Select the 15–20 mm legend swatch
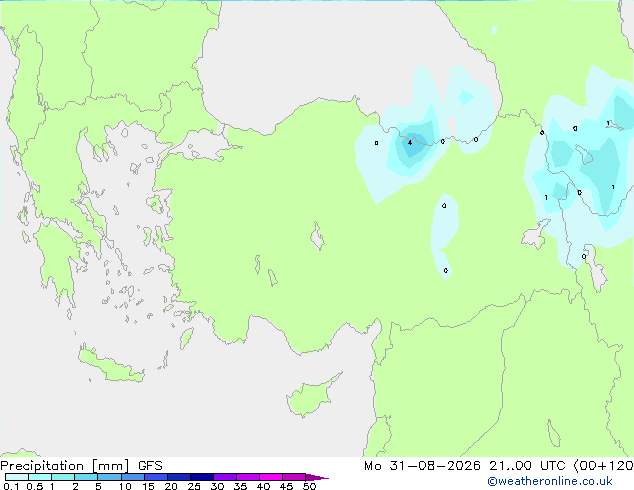634x490 pixels. [156, 477]
